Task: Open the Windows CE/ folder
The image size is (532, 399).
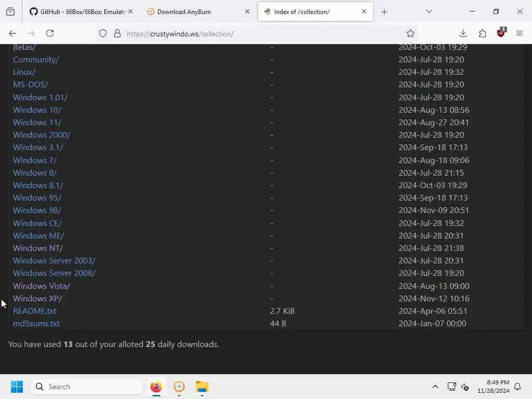Action: (x=37, y=223)
